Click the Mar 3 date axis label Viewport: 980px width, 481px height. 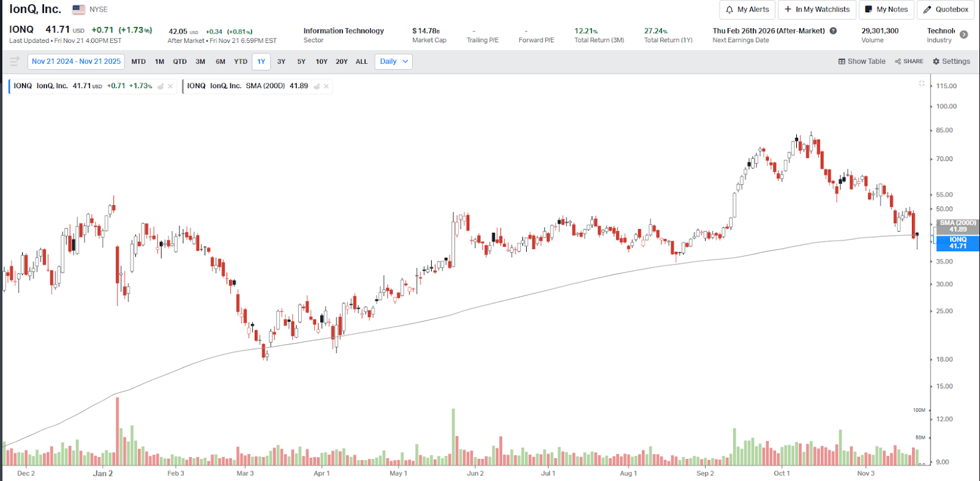tap(245, 474)
